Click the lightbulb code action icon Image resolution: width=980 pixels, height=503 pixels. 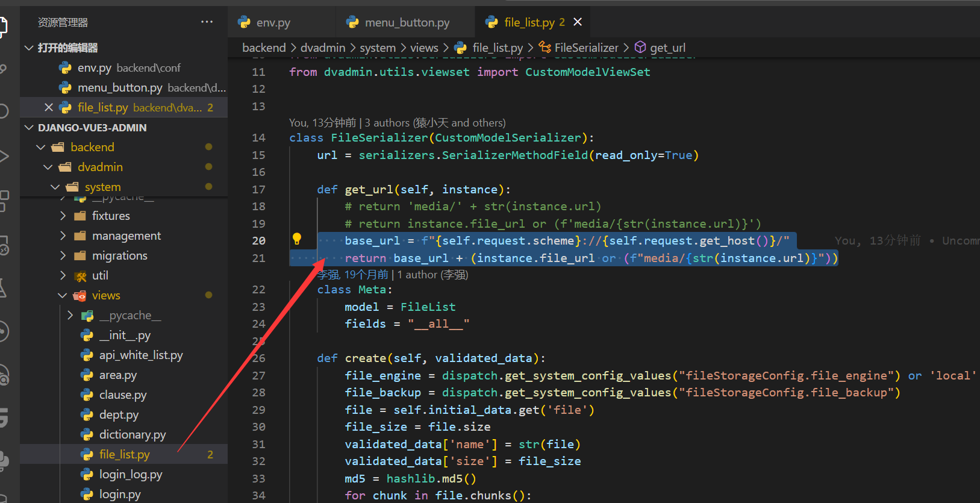click(x=297, y=239)
